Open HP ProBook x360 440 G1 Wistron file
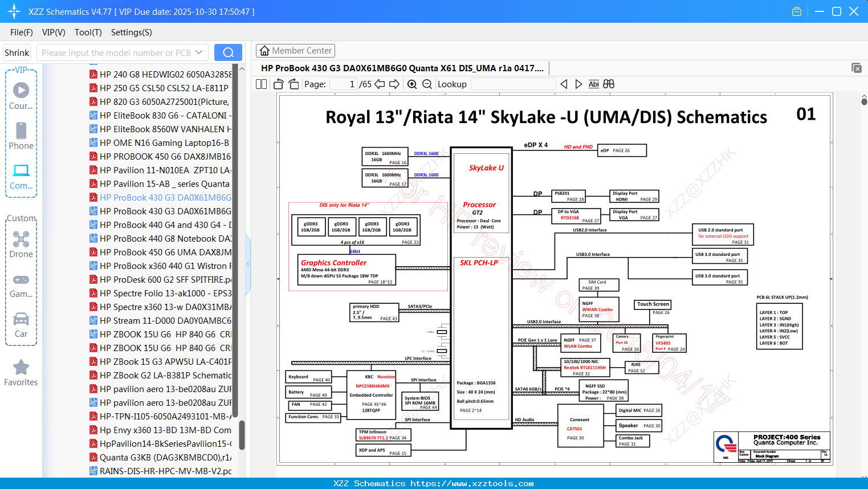Image resolution: width=868 pixels, height=489 pixels. [x=161, y=266]
